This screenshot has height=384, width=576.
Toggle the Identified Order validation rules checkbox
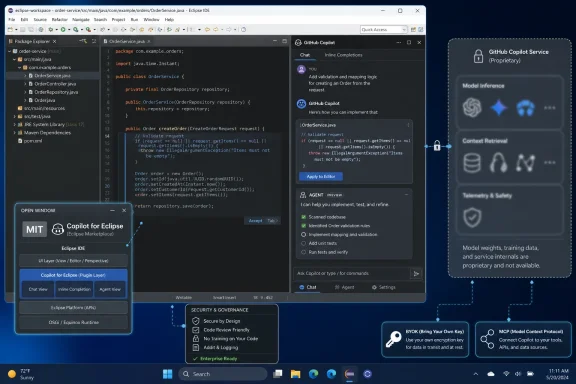(303, 226)
